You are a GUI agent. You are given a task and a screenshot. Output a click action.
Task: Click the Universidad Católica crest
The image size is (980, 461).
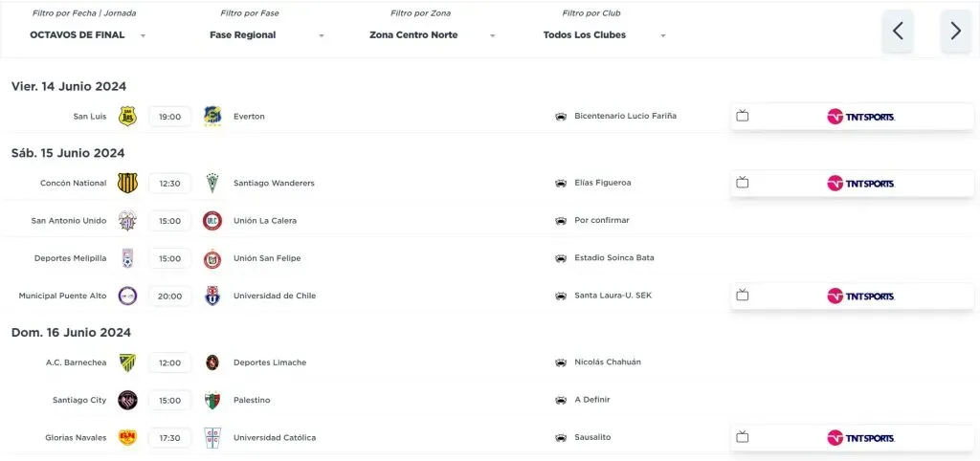[212, 437]
